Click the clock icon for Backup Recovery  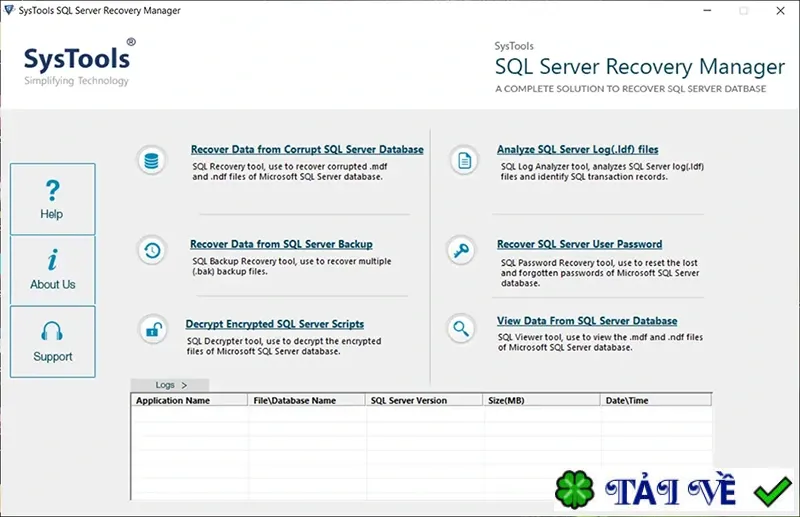tap(152, 251)
